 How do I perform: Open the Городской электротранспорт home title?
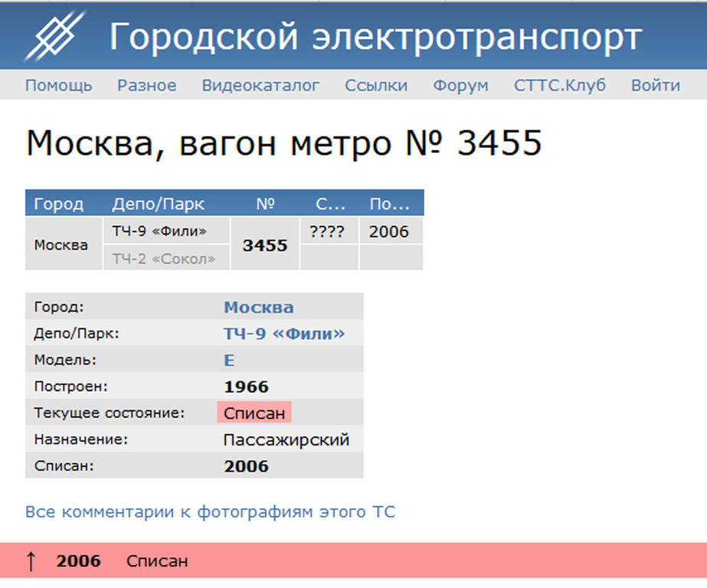pyautogui.click(x=375, y=37)
